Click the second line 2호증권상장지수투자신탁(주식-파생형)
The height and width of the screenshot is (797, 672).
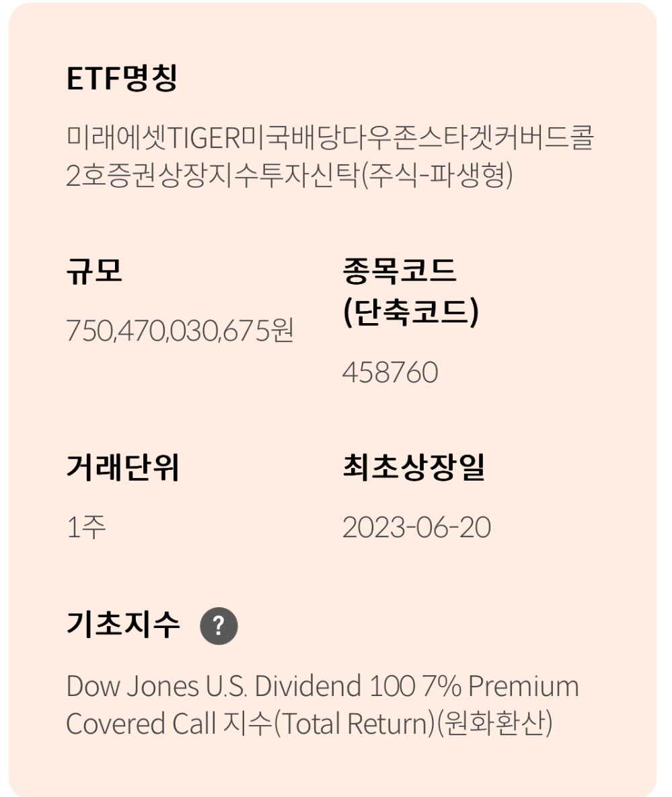pyautogui.click(x=289, y=176)
